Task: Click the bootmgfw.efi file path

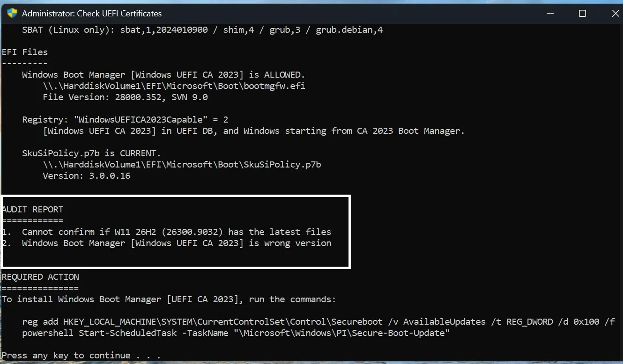Action: (174, 86)
